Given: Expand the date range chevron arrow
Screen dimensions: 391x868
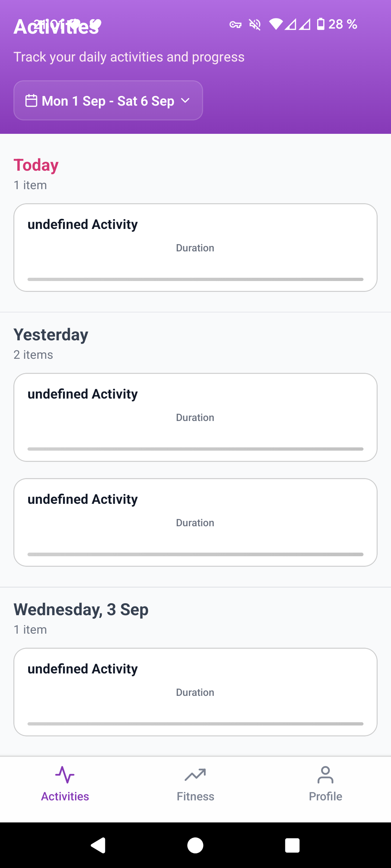Looking at the screenshot, I should pos(185,101).
